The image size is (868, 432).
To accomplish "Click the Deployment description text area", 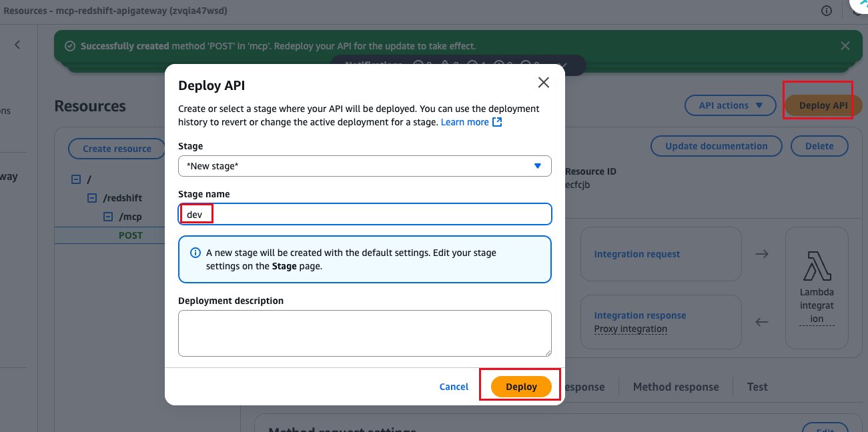I will [365, 333].
